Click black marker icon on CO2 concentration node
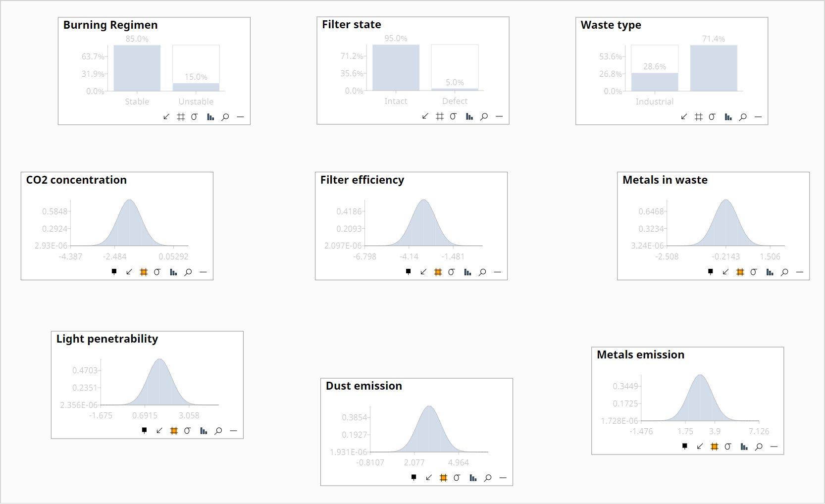 click(x=114, y=272)
